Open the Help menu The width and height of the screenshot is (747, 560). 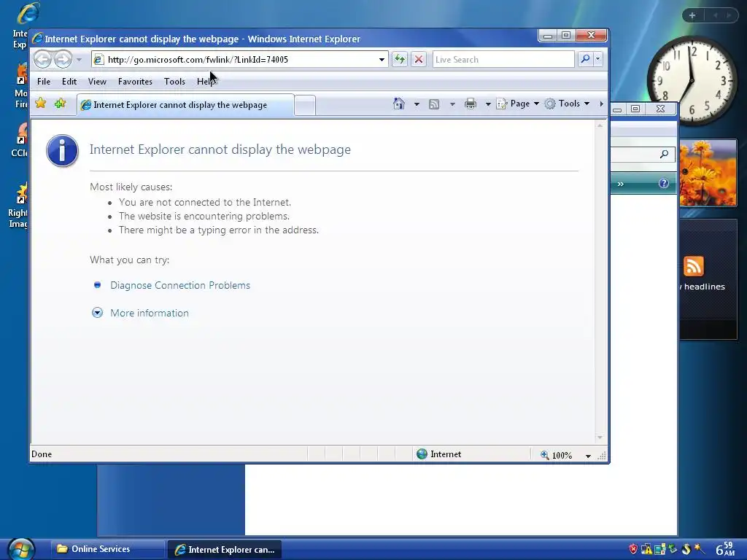(206, 82)
